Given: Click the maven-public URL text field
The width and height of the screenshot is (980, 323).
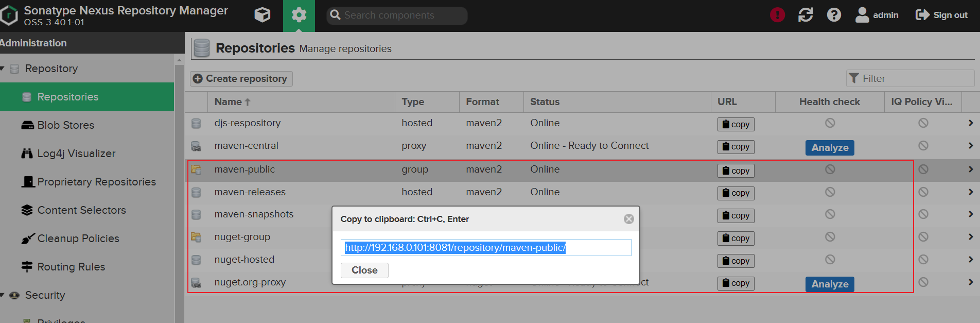Looking at the screenshot, I should click(x=486, y=248).
